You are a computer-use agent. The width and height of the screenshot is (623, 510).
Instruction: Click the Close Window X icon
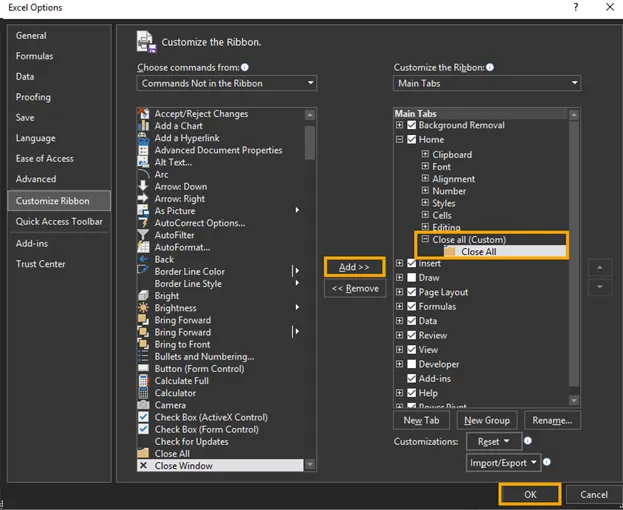pyautogui.click(x=143, y=466)
